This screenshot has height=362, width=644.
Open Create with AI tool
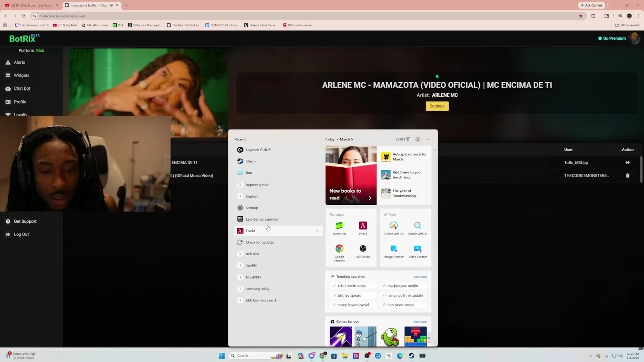tap(394, 228)
